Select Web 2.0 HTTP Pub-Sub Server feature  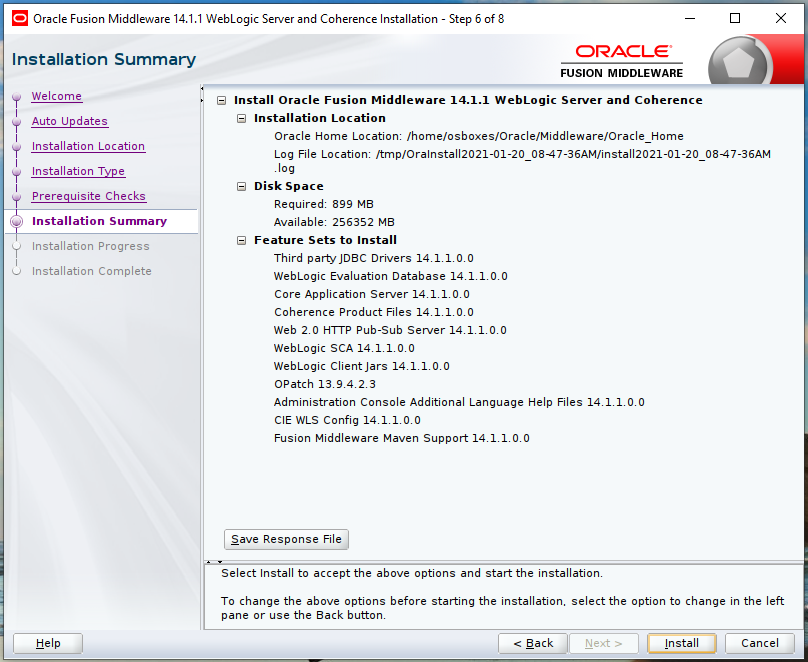pos(390,331)
